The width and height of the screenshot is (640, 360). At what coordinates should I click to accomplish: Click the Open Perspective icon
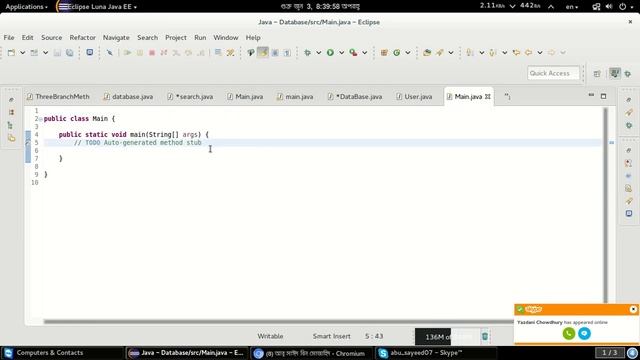point(597,73)
